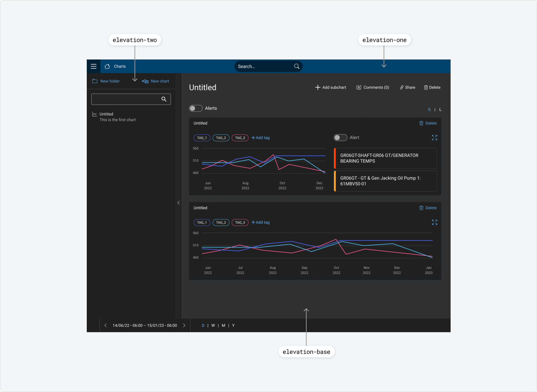The height and width of the screenshot is (392, 537).
Task: Open Untitled chart in sidebar list
Action: 106,114
